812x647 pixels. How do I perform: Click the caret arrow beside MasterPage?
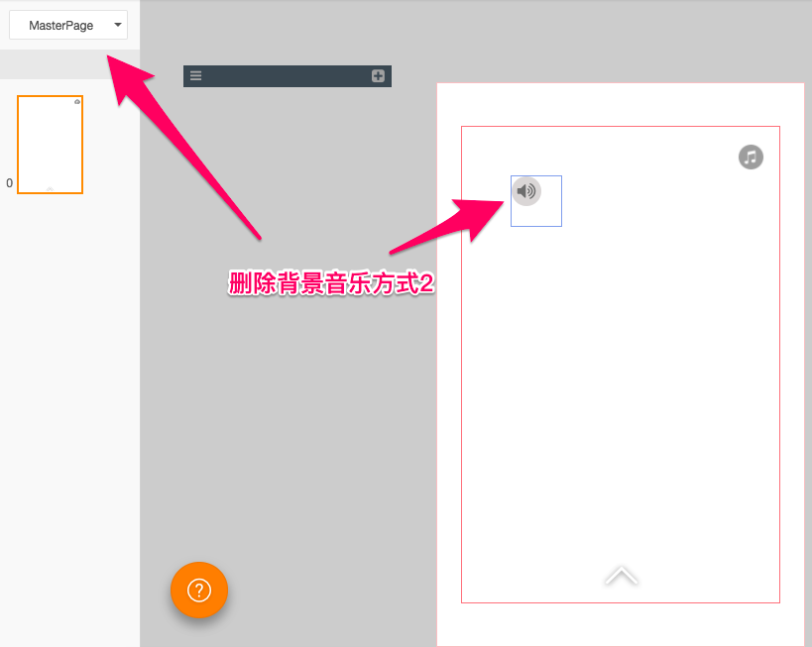point(119,25)
